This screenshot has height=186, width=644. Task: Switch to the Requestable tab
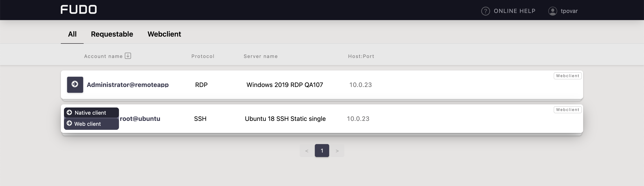point(112,34)
